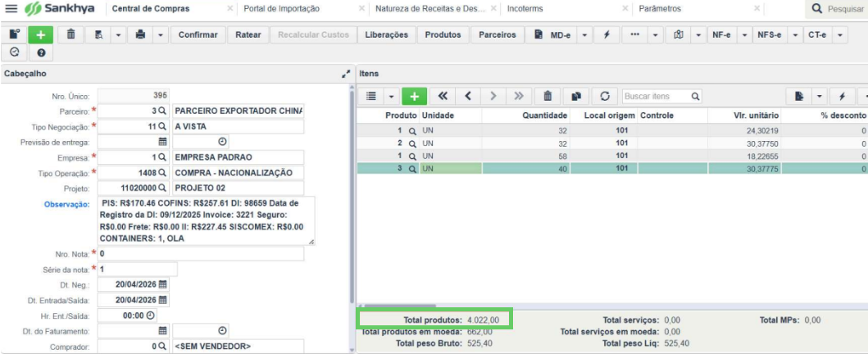Expand the MD-e dropdown arrow
This screenshot has width=868, height=354.
coord(585,35)
